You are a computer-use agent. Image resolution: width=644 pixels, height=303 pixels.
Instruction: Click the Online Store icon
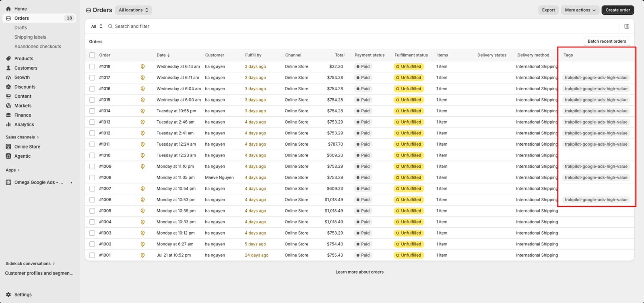(x=8, y=146)
